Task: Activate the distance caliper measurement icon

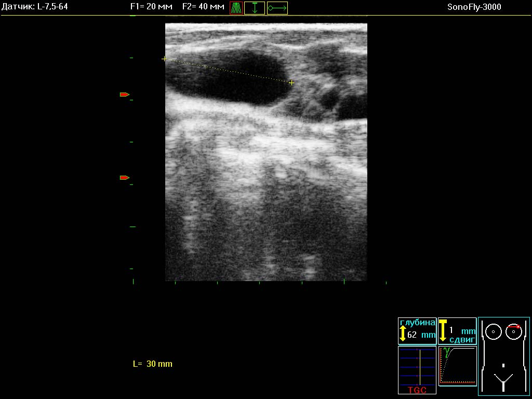Action: point(277,8)
